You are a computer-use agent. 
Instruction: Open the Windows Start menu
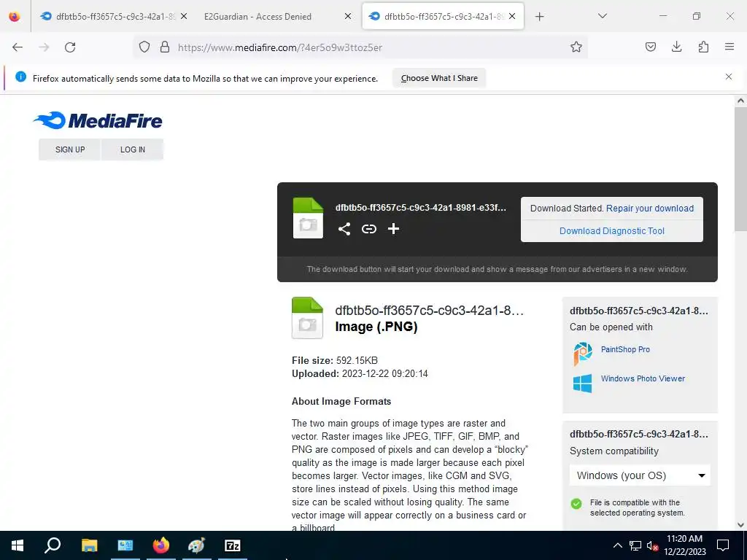coord(18,545)
